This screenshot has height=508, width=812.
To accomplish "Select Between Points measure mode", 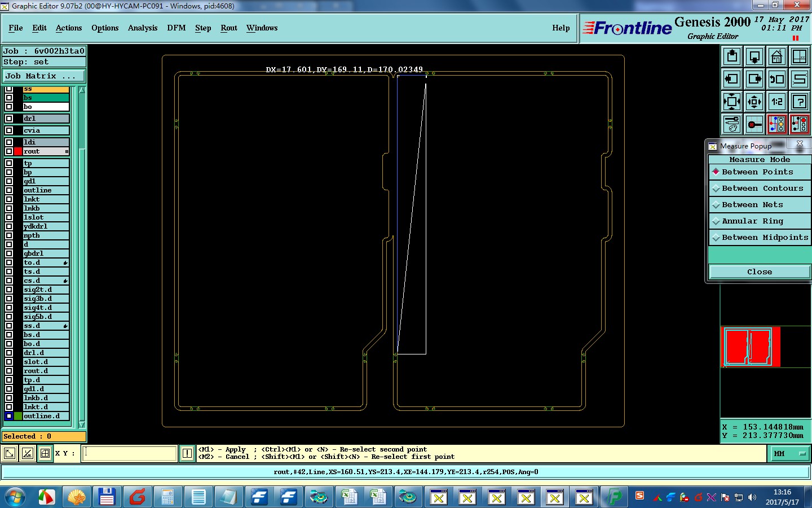I will (760, 172).
